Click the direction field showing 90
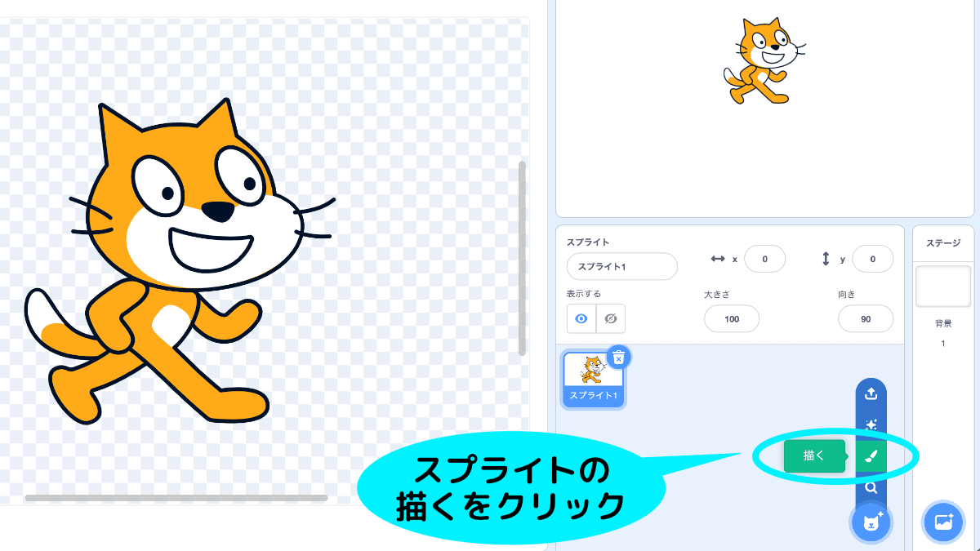Image resolution: width=980 pixels, height=551 pixels. tap(866, 319)
